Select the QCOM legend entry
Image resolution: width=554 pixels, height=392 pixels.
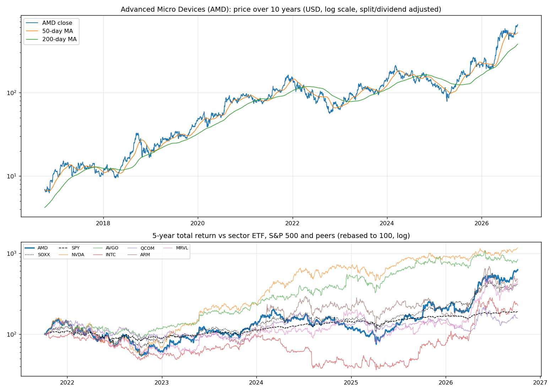click(x=141, y=248)
